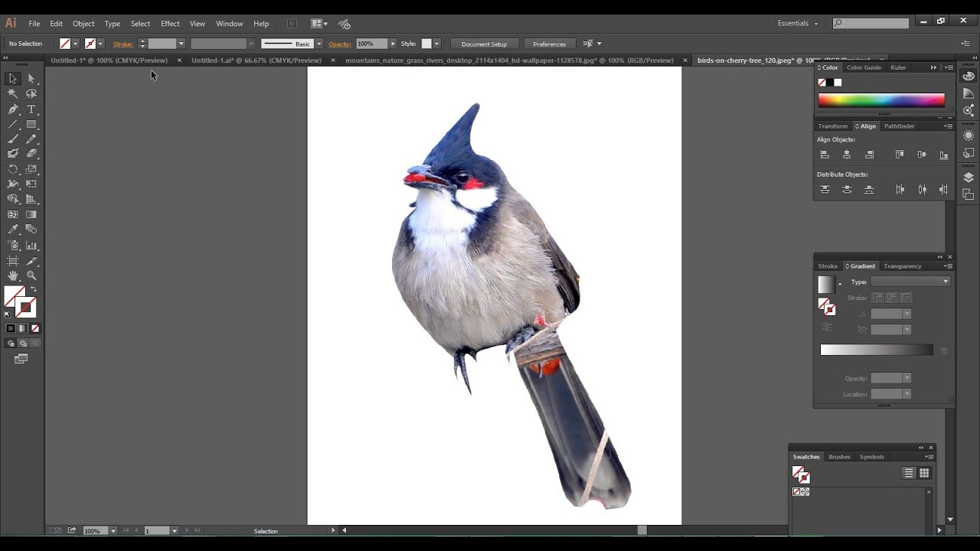Viewport: 980px width, 551px height.
Task: Pick the Eyedropper tool
Action: tap(13, 230)
